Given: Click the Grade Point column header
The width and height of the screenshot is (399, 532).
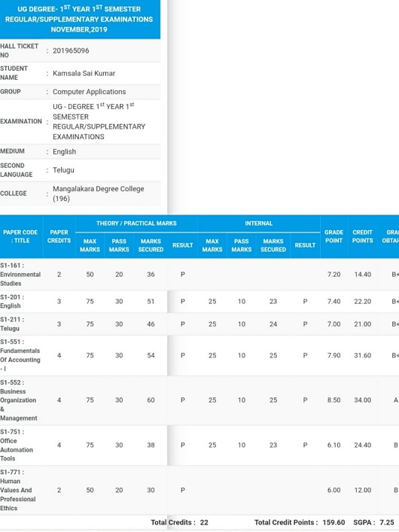Looking at the screenshot, I should click(334, 236).
